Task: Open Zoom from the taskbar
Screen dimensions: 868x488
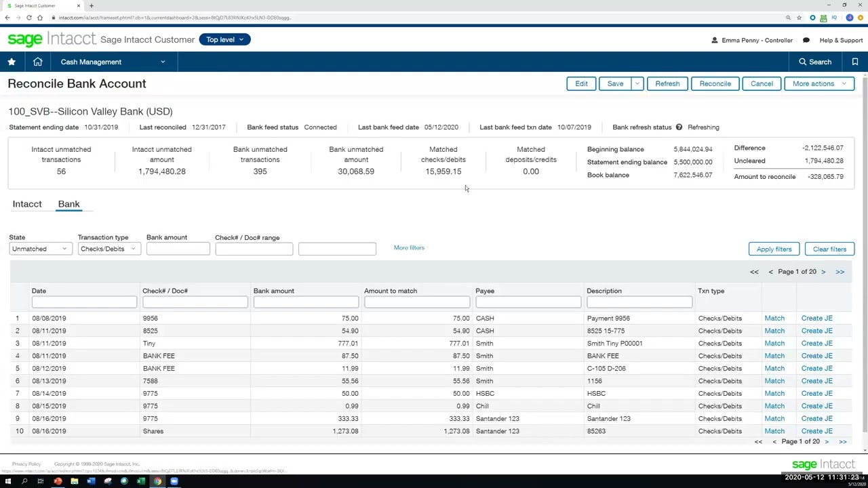Action: point(174,481)
